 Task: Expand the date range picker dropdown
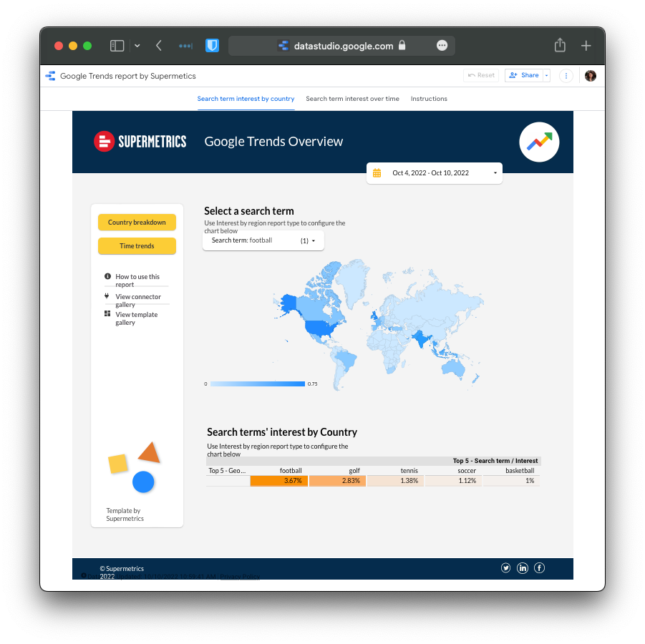point(495,173)
